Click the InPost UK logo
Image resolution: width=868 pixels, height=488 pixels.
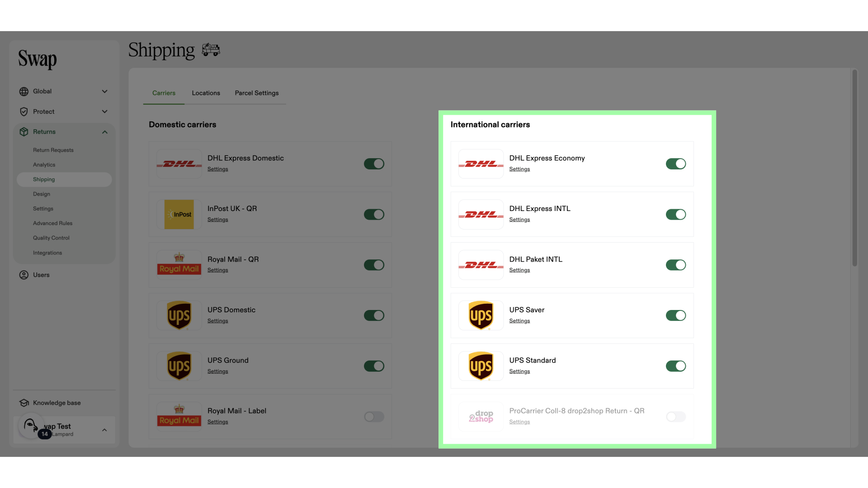click(x=179, y=215)
